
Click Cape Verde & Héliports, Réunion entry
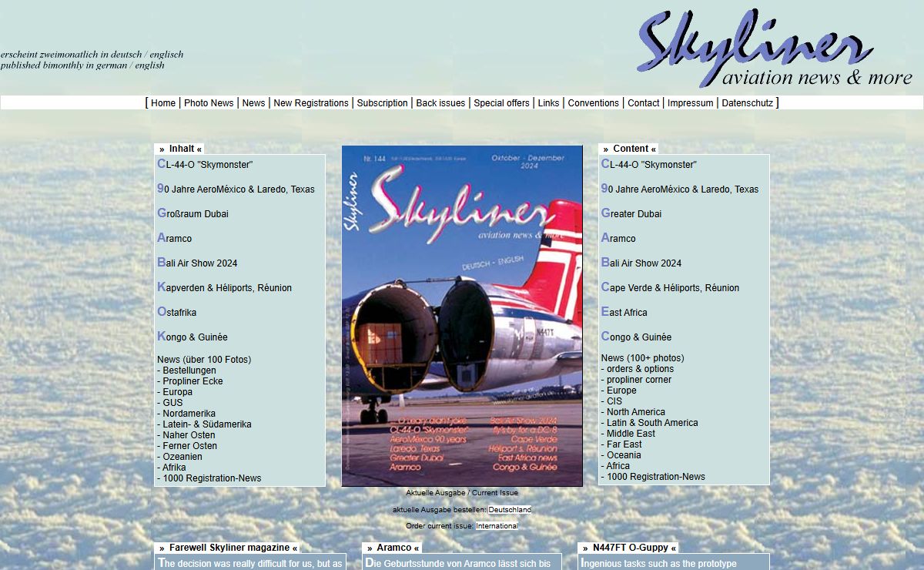670,287
